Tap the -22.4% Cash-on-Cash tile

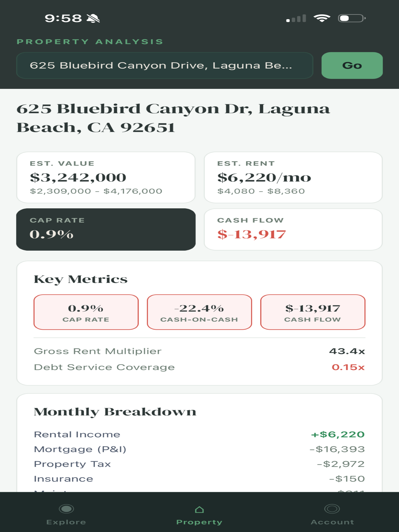point(199,312)
